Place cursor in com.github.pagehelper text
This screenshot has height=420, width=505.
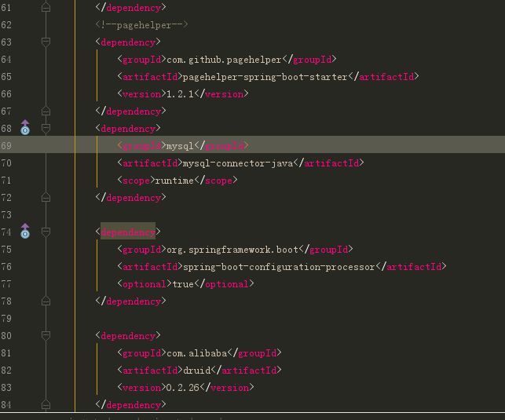[224, 60]
